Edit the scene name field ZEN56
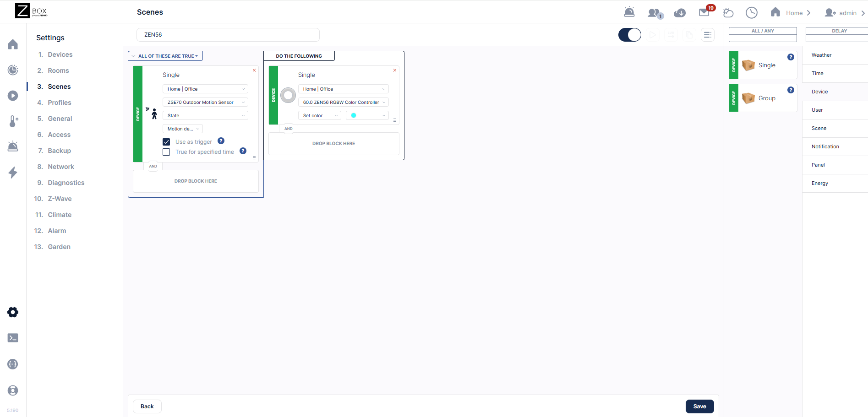This screenshot has width=868, height=417. (x=228, y=35)
